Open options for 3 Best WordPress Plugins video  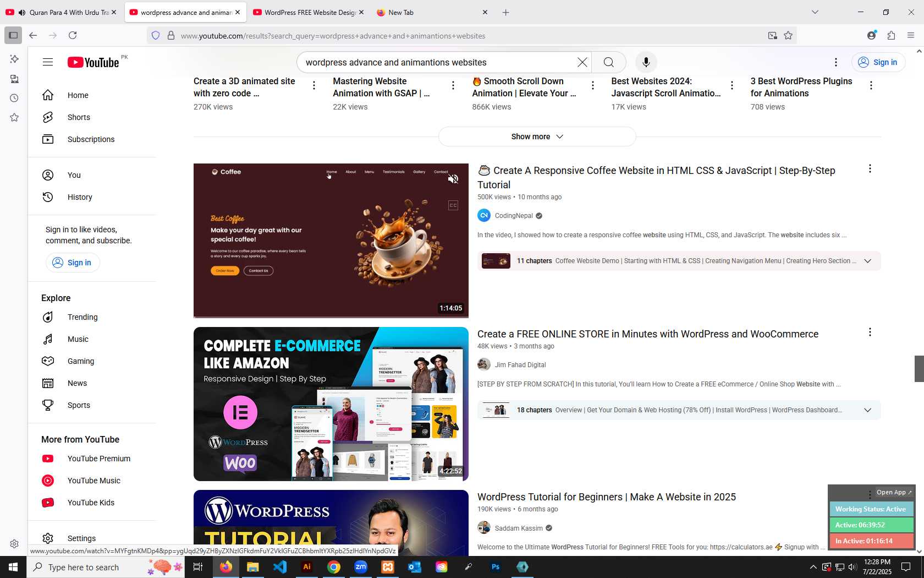pyautogui.click(x=871, y=85)
